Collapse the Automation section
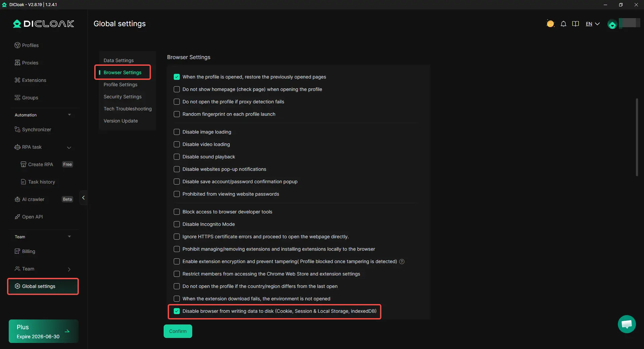The width and height of the screenshot is (644, 349). [69, 115]
